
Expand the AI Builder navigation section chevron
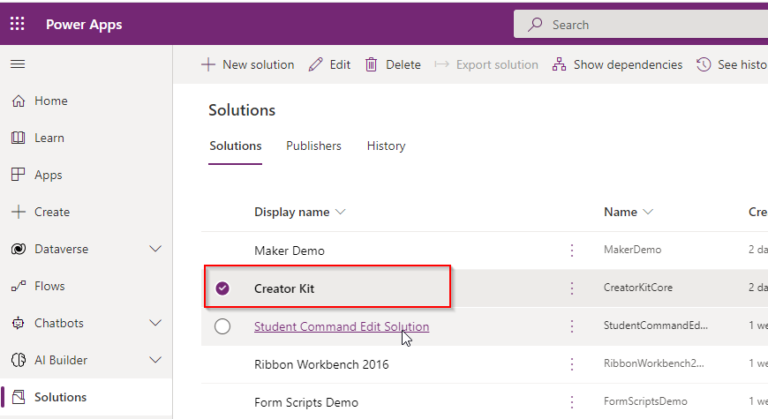click(x=155, y=360)
